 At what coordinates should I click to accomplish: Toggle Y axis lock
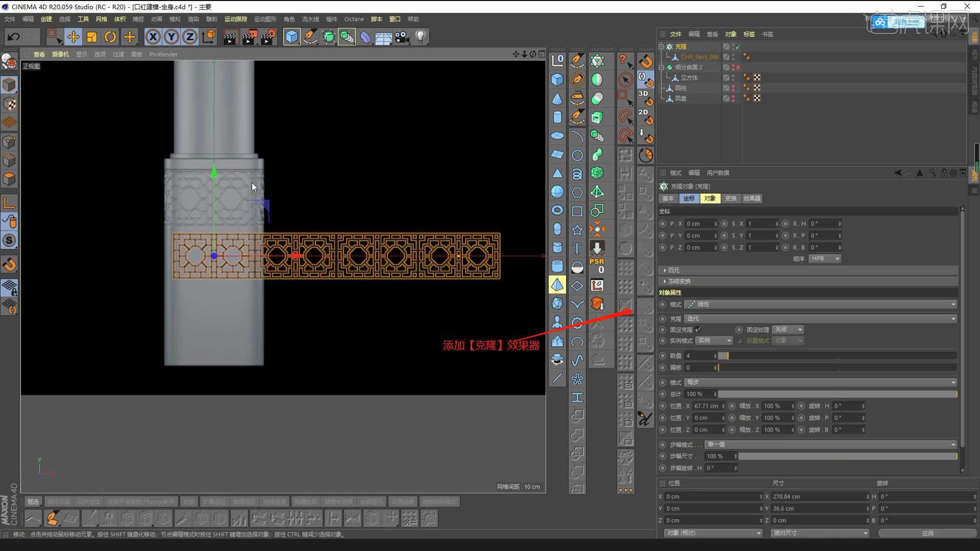pos(171,37)
